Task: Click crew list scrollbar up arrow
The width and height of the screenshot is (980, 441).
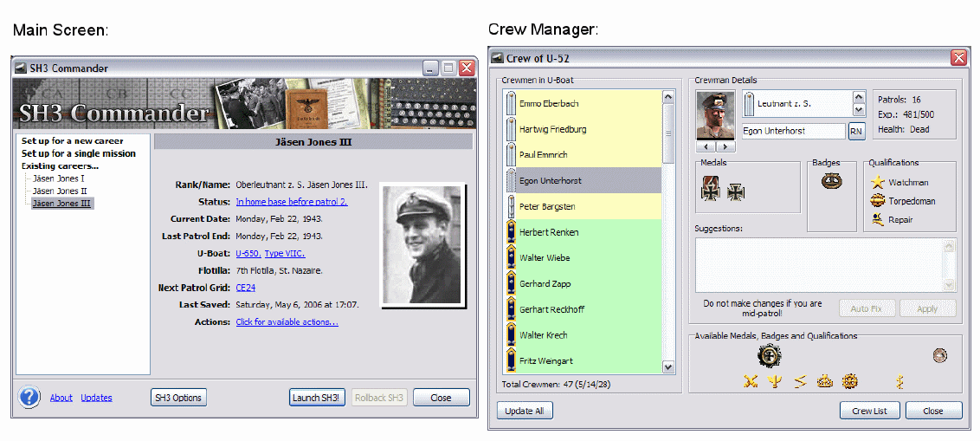Action: point(668,98)
